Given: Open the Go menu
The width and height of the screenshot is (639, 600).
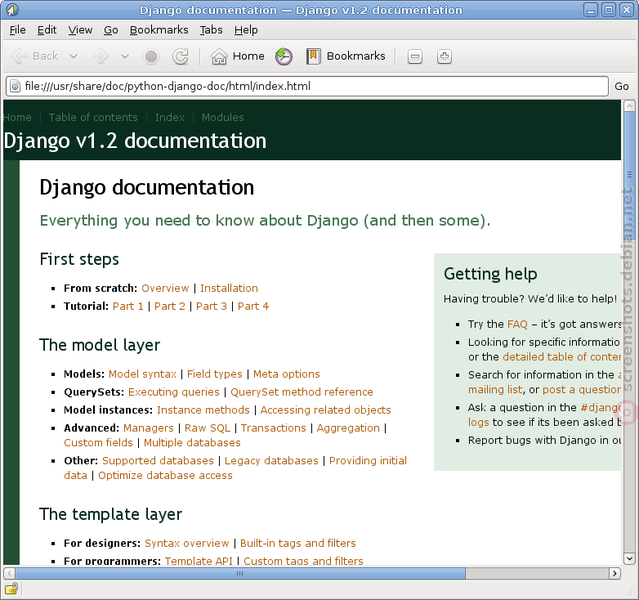Looking at the screenshot, I should tap(111, 30).
